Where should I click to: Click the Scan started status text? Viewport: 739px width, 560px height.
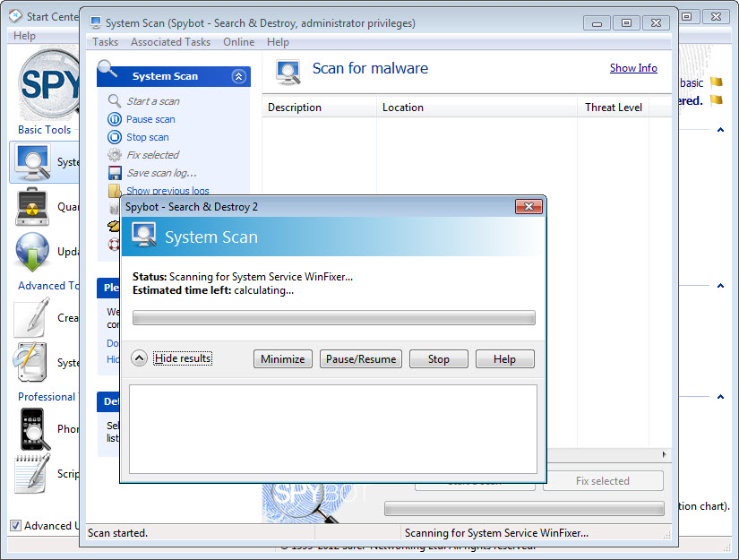click(x=117, y=532)
